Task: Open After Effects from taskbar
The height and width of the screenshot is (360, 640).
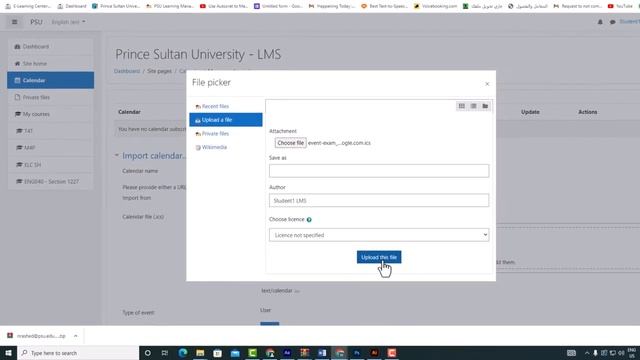Action: pos(287,353)
